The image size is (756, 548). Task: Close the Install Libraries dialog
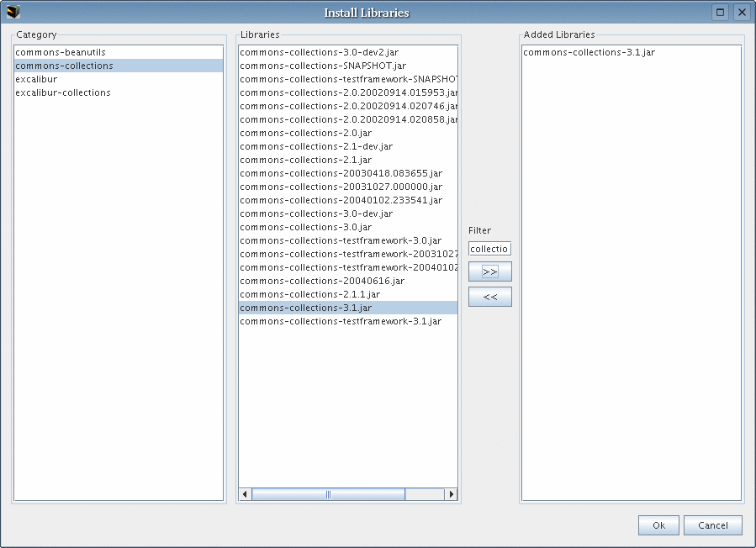[742, 12]
